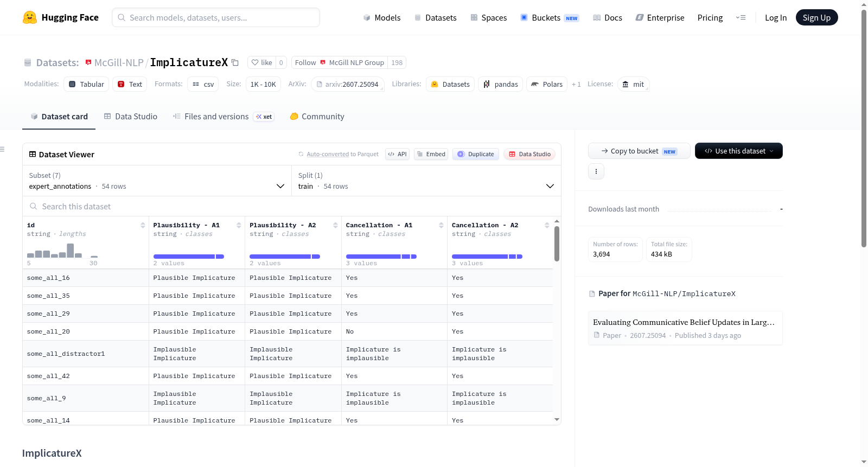Duplicate the dataset
Screen dimensions: 868x467
click(x=476, y=154)
